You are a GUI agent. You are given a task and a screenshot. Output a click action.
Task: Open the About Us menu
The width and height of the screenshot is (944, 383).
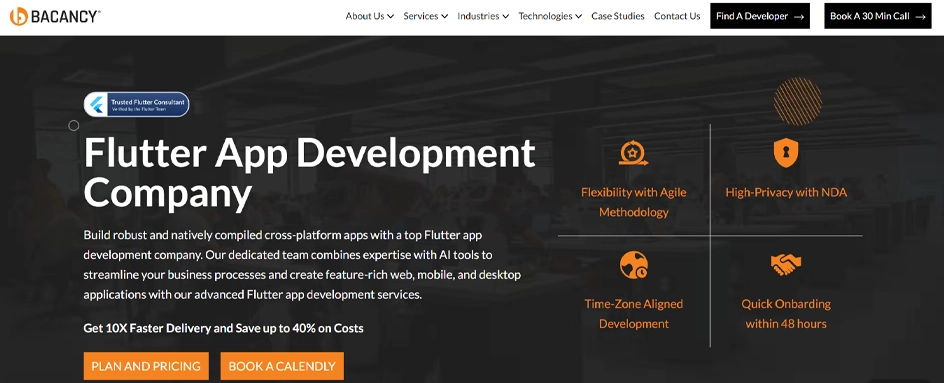click(x=370, y=16)
